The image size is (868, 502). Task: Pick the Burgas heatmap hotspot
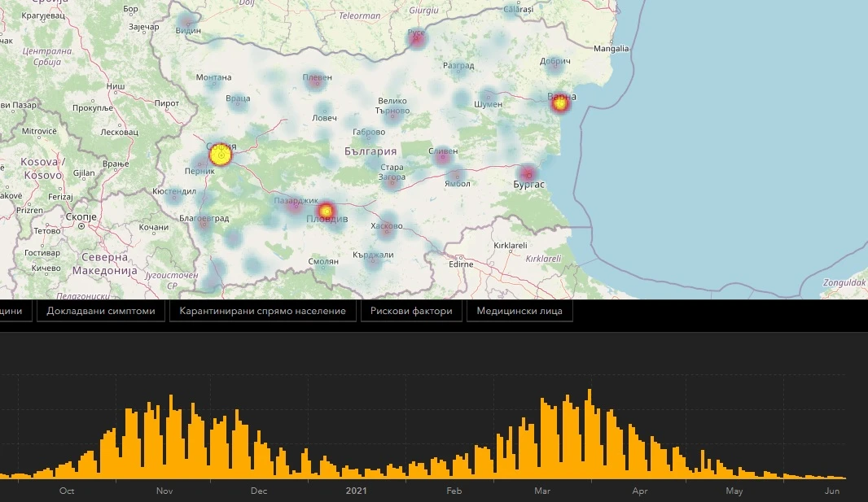coord(528,173)
